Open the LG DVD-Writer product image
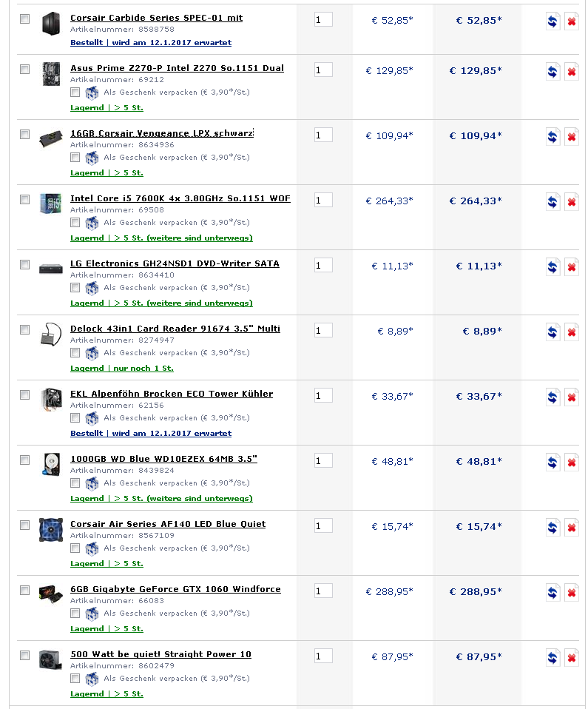The width and height of the screenshot is (588, 709). 50,269
